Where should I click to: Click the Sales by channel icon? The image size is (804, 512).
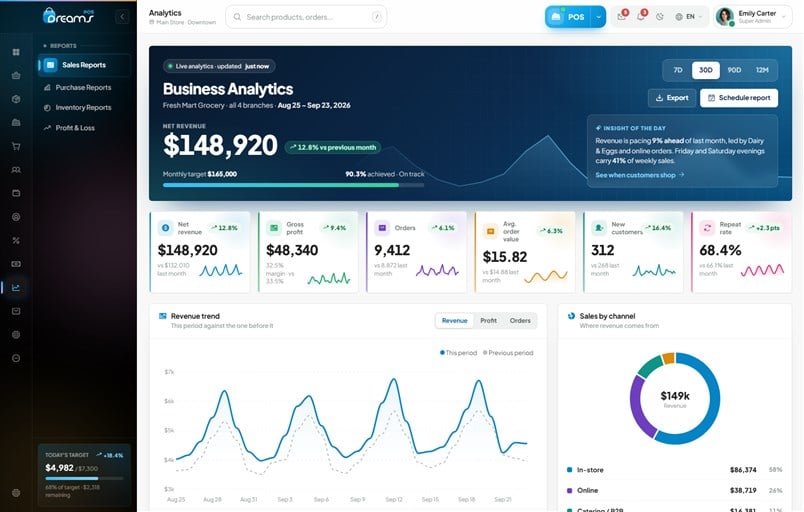coord(571,316)
